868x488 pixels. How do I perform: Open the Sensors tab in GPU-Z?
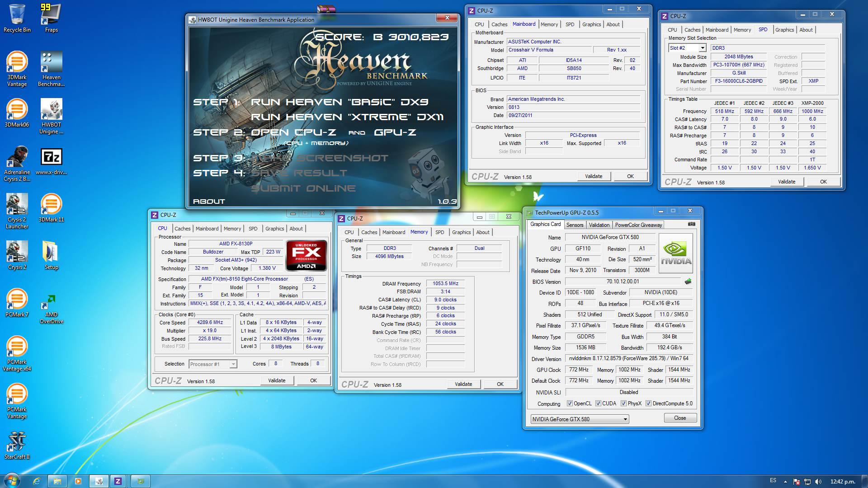coord(575,225)
